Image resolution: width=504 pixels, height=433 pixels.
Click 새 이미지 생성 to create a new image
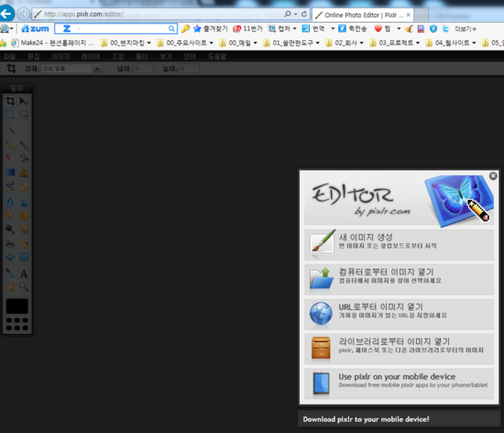point(399,245)
